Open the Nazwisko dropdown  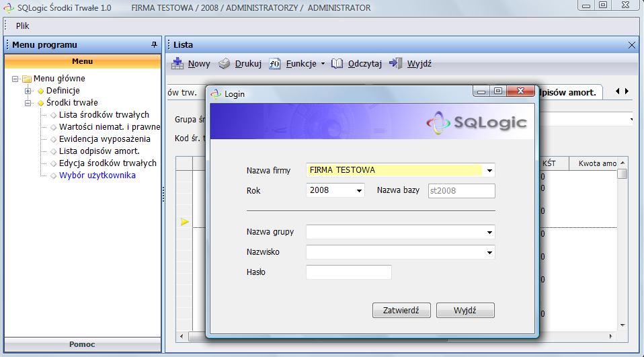tap(489, 252)
